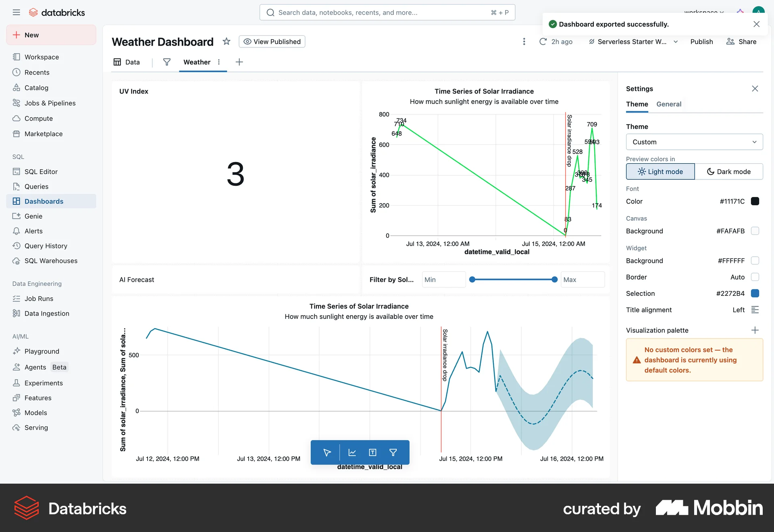Select the chart tool in the floating toolbar
The width and height of the screenshot is (774, 532).
(352, 452)
